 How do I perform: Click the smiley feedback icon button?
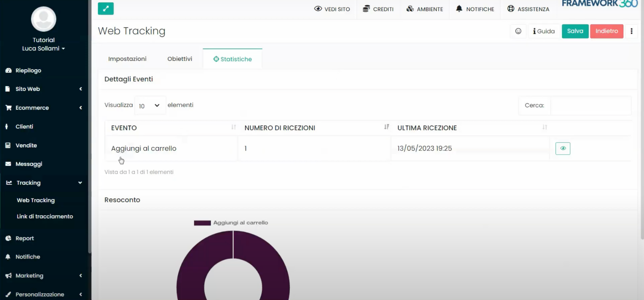tap(518, 31)
